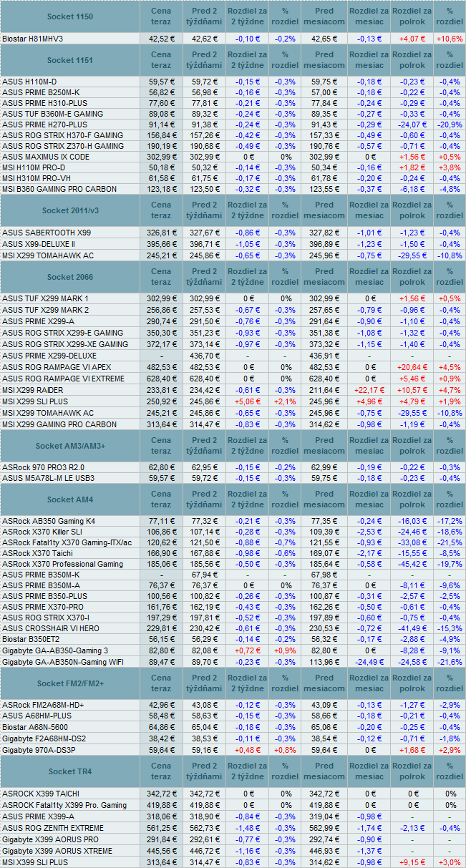This screenshot has height=868, width=466.
Task: Click the -20,9% cell for ASUS PRIME H270-PLUS
Action: [x=450, y=125]
